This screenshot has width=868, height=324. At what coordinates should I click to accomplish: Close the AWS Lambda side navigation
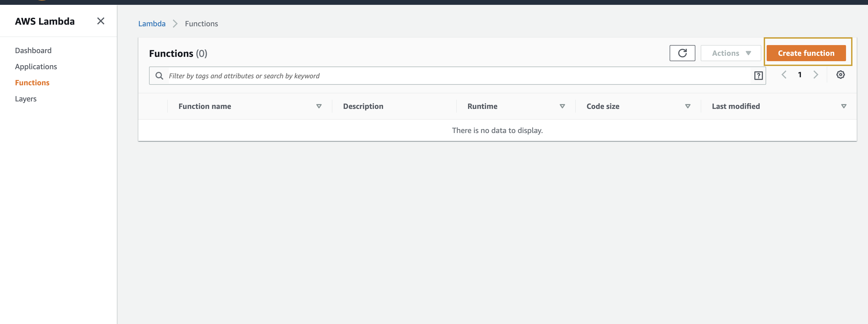click(x=101, y=21)
